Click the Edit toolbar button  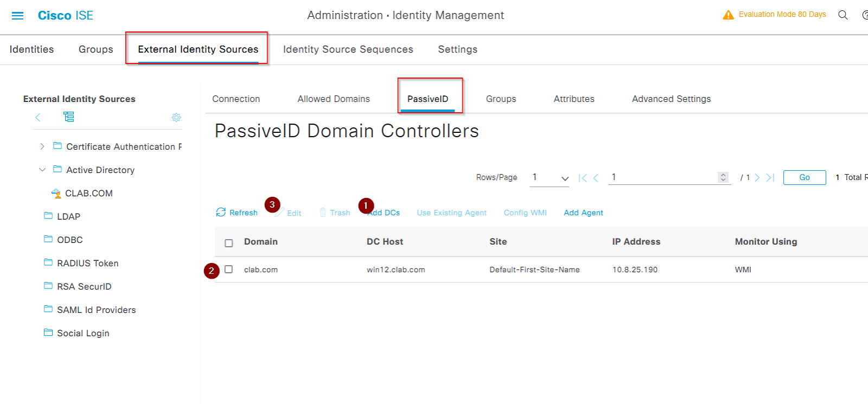point(288,213)
